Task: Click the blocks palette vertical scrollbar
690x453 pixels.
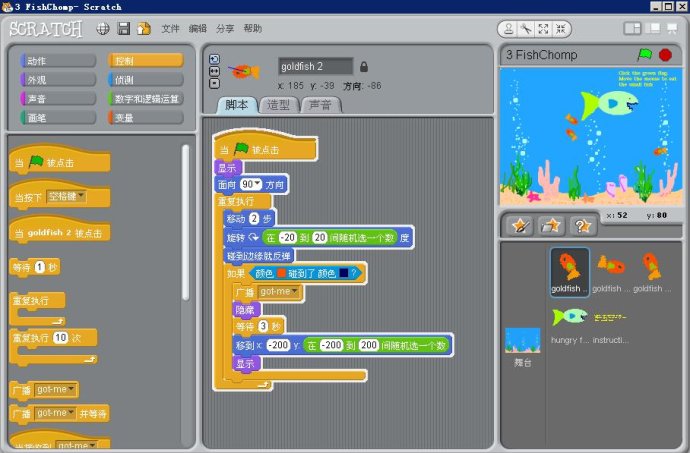Action: coord(186,223)
